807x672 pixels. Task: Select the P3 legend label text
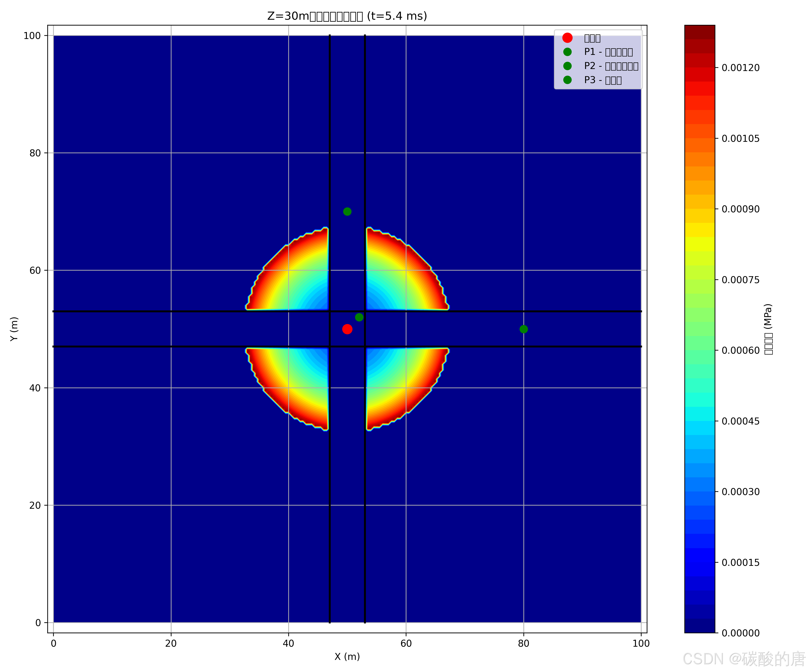click(x=603, y=80)
